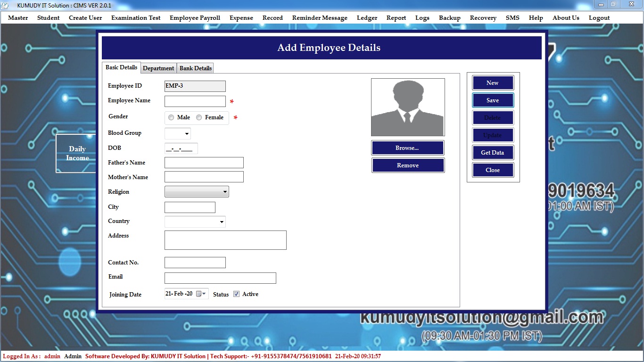Select the Male gender option
The height and width of the screenshot is (362, 644).
171,117
